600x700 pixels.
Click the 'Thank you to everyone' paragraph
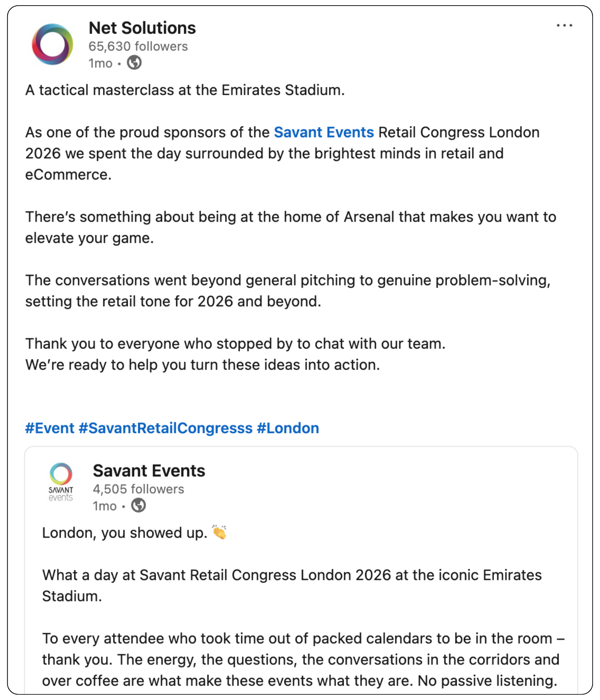click(x=235, y=354)
